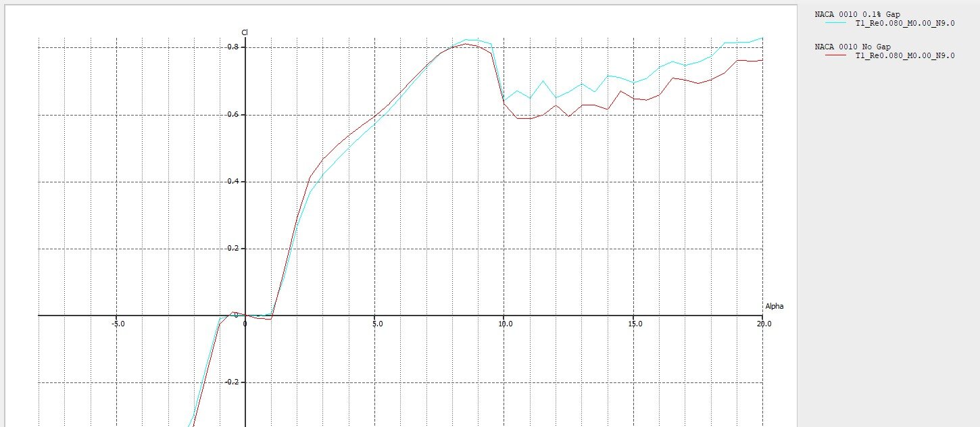
Task: Click the polar name next to the red swatch
Action: pos(905,56)
